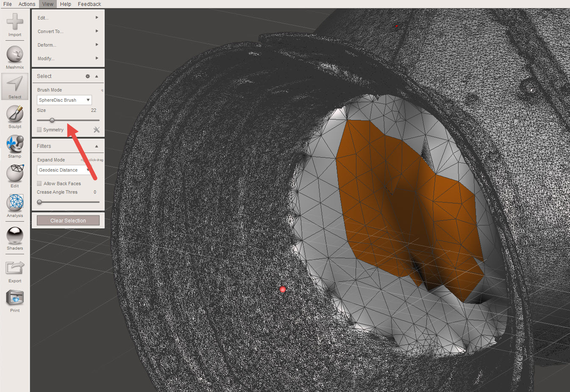Open the Brush Mode dropdown
The width and height of the screenshot is (570, 392).
64,100
